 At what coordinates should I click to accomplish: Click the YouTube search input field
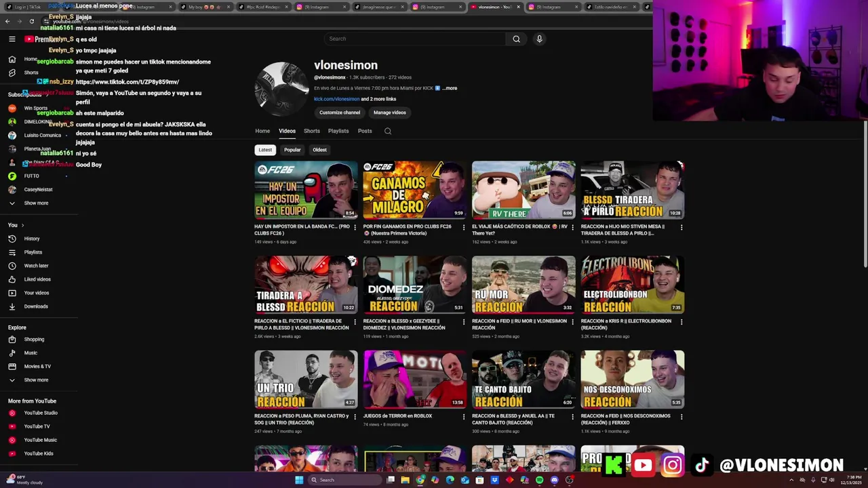click(x=415, y=39)
